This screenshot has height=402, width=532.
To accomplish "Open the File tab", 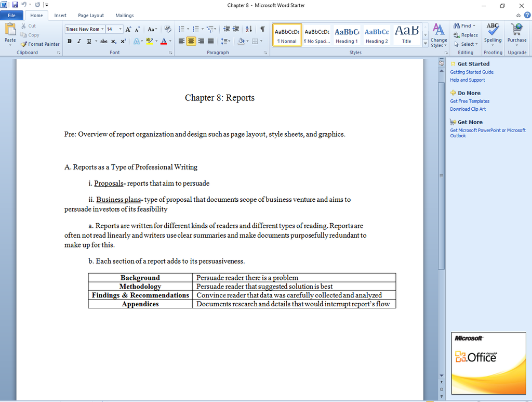I will [x=11, y=15].
